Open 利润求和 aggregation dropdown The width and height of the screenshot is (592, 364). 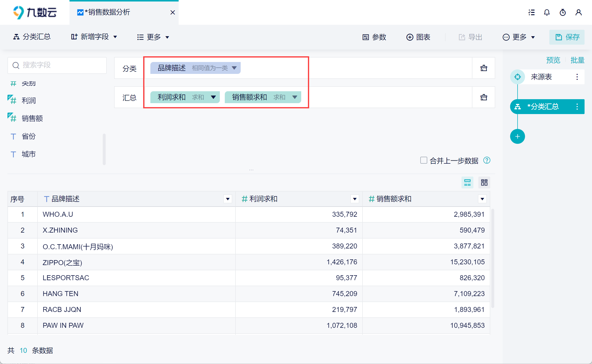click(x=213, y=97)
